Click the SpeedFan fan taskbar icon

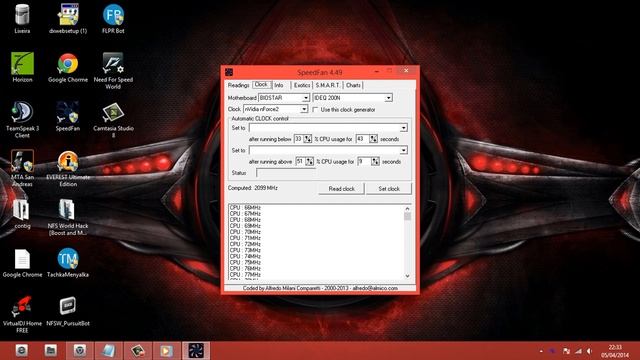point(196,351)
